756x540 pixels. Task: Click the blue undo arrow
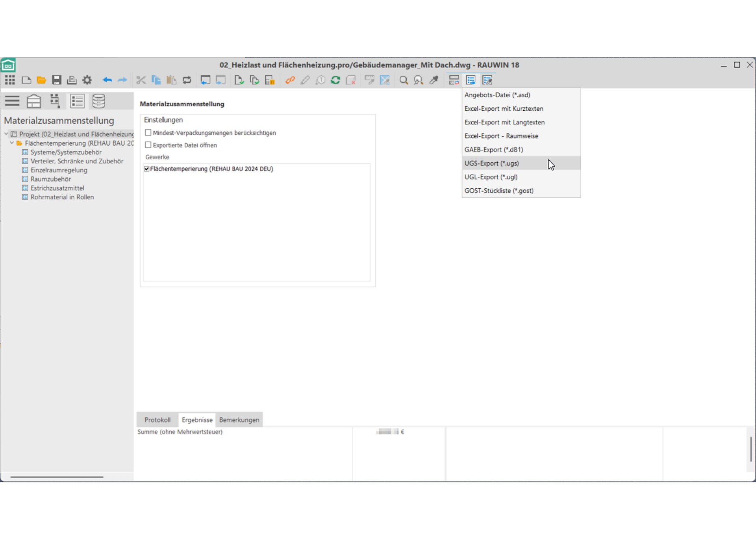pos(107,80)
